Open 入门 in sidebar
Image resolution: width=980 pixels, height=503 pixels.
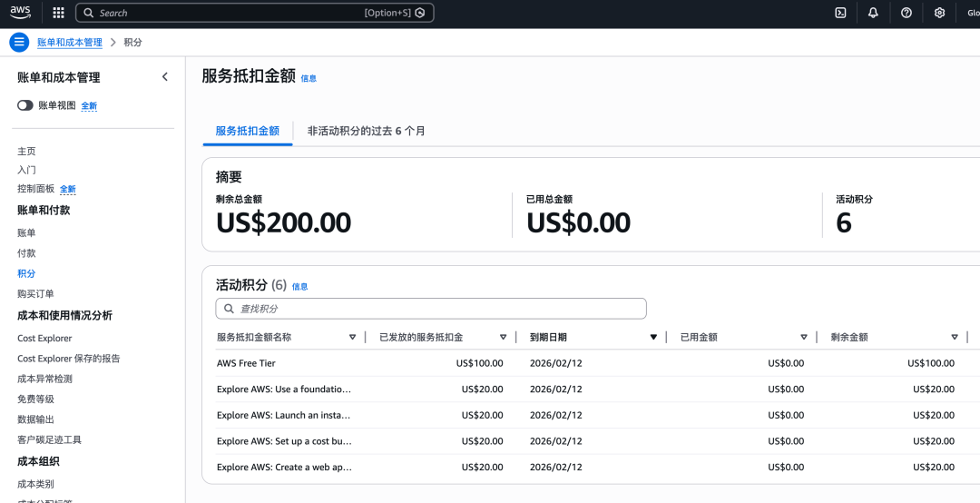tap(27, 170)
